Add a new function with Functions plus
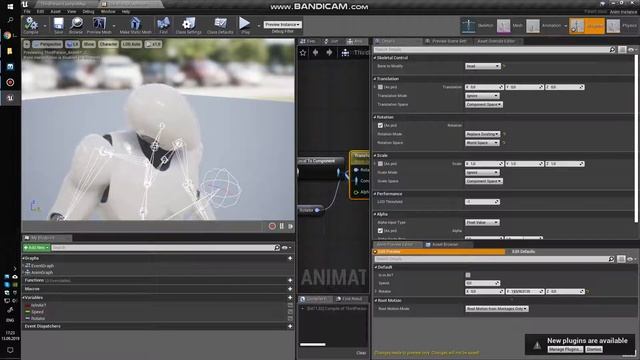This screenshot has width=640, height=360. click(290, 280)
